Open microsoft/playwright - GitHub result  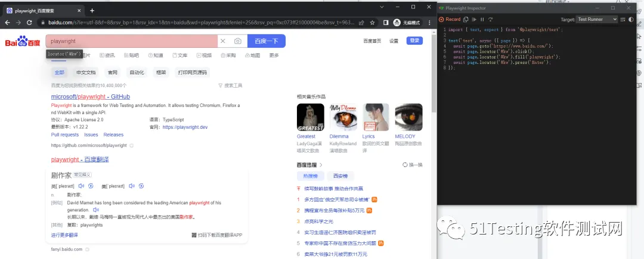(91, 97)
